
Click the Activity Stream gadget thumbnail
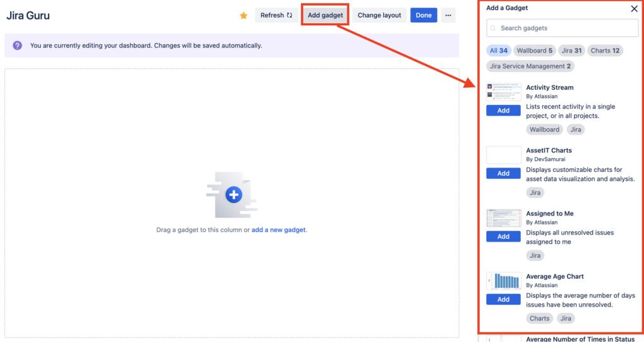coord(504,92)
